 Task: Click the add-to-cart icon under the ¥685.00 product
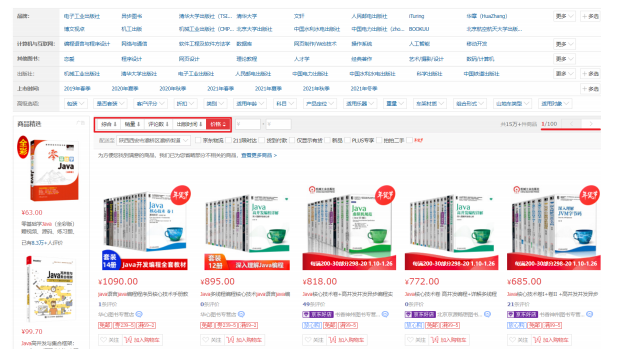[x=536, y=340]
